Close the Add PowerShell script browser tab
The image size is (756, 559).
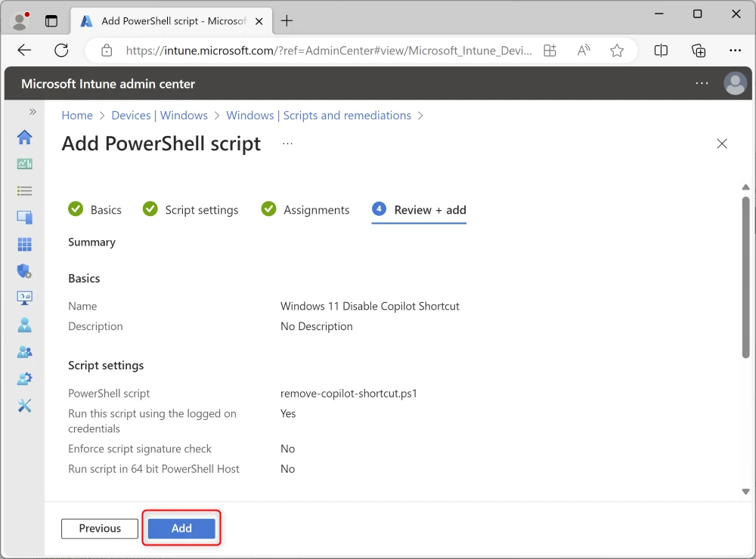click(259, 21)
